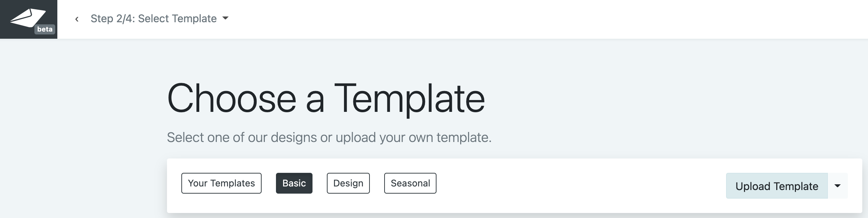Click the word "Template" in the large heading
This screenshot has width=868, height=218.
[409, 99]
